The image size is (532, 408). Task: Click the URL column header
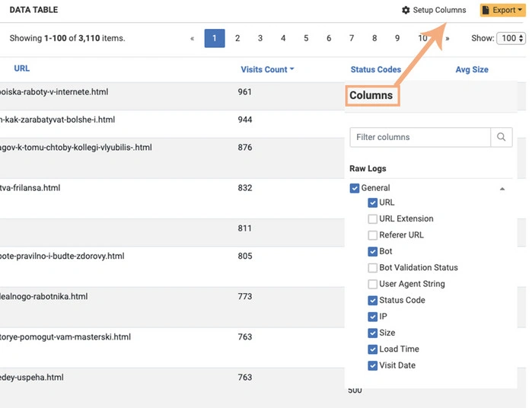tap(22, 69)
